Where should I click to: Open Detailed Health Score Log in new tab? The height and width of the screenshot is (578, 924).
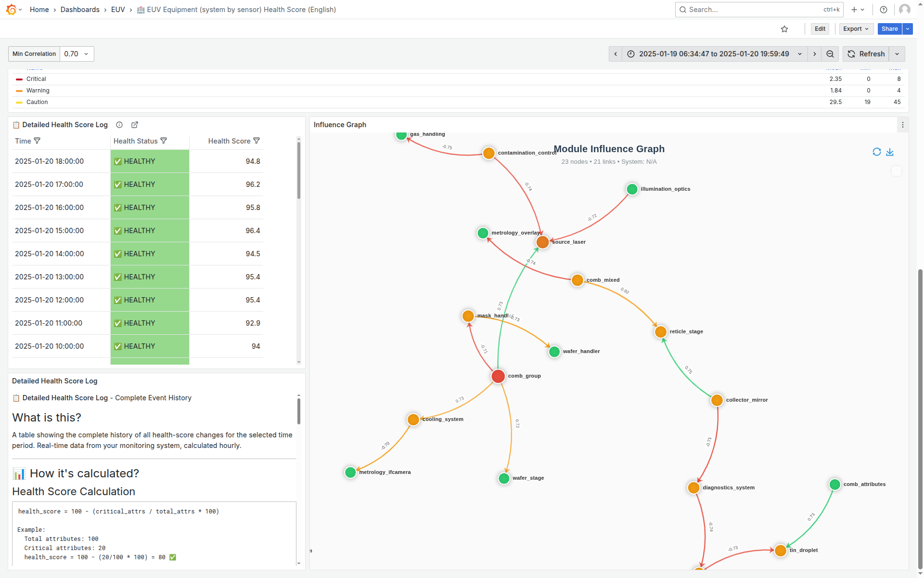coord(135,125)
